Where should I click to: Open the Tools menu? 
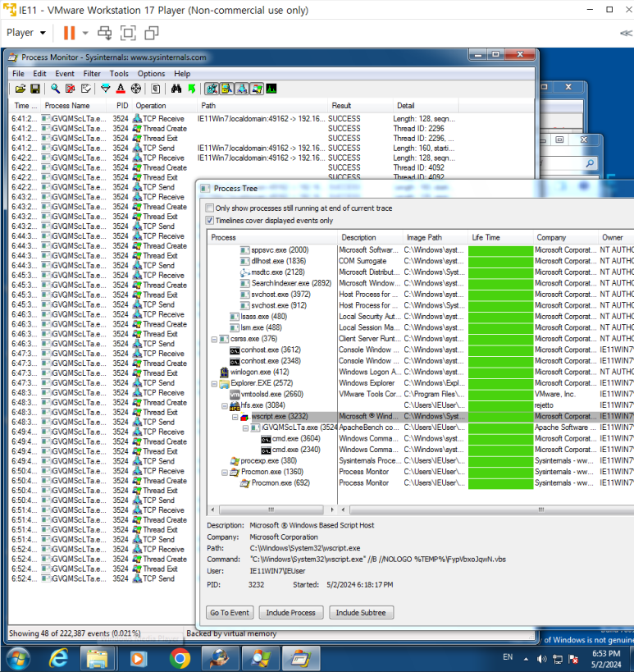[x=119, y=74]
